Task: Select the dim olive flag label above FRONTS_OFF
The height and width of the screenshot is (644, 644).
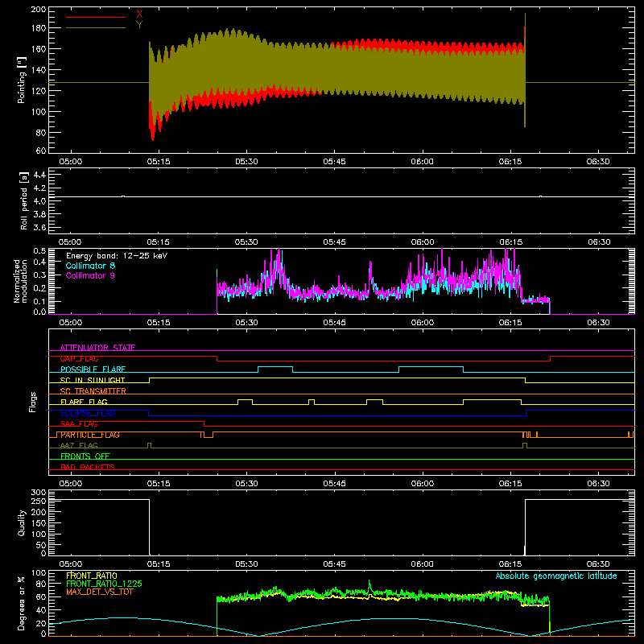Action: click(x=79, y=445)
